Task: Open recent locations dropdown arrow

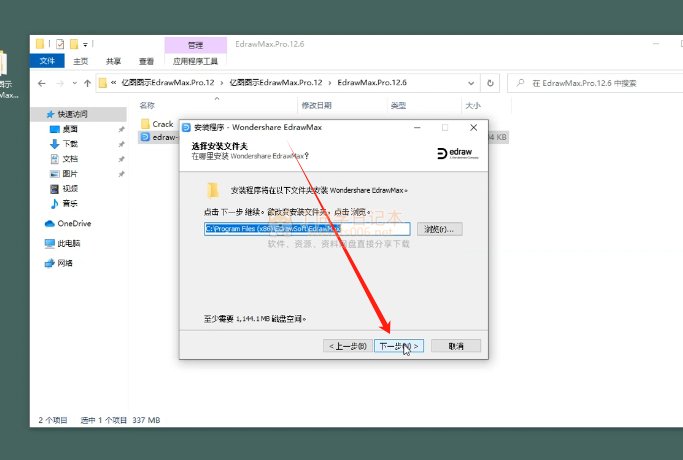Action: coord(74,83)
